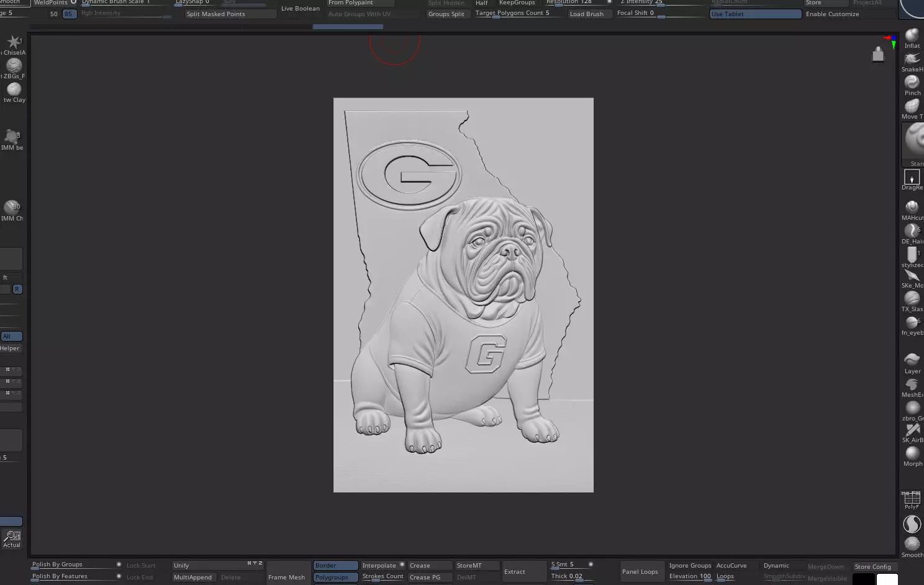
Task: Toggle Enable Customize option
Action: coord(832,14)
